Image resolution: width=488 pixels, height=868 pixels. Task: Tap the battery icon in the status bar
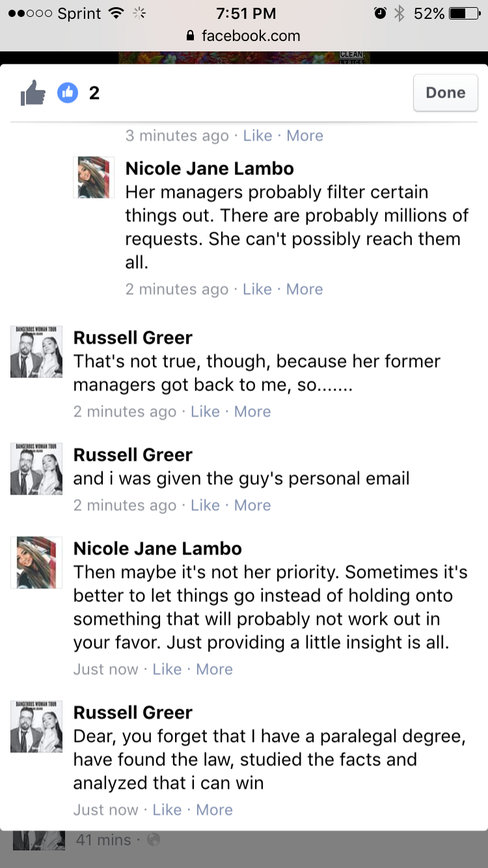[x=465, y=13]
